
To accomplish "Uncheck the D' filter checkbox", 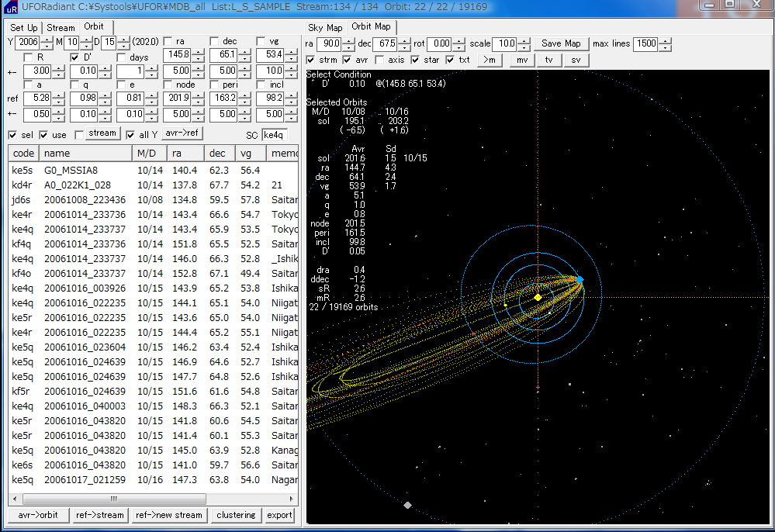I will (x=75, y=57).
